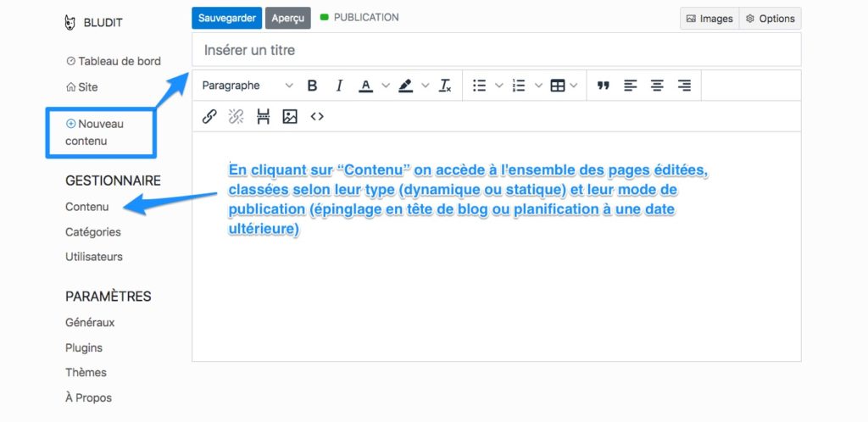
Task: Insert image via editor toolbar icon
Action: 290,117
